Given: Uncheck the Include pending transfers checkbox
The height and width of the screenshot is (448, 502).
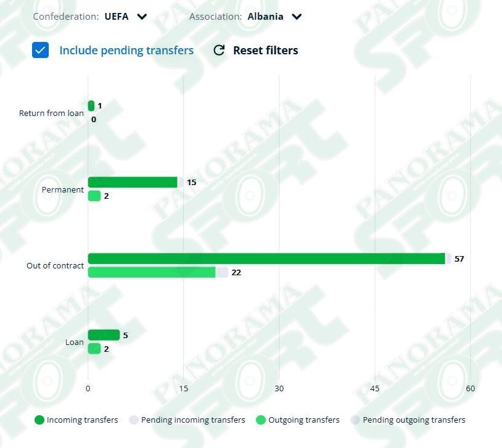Looking at the screenshot, I should click(x=40, y=50).
